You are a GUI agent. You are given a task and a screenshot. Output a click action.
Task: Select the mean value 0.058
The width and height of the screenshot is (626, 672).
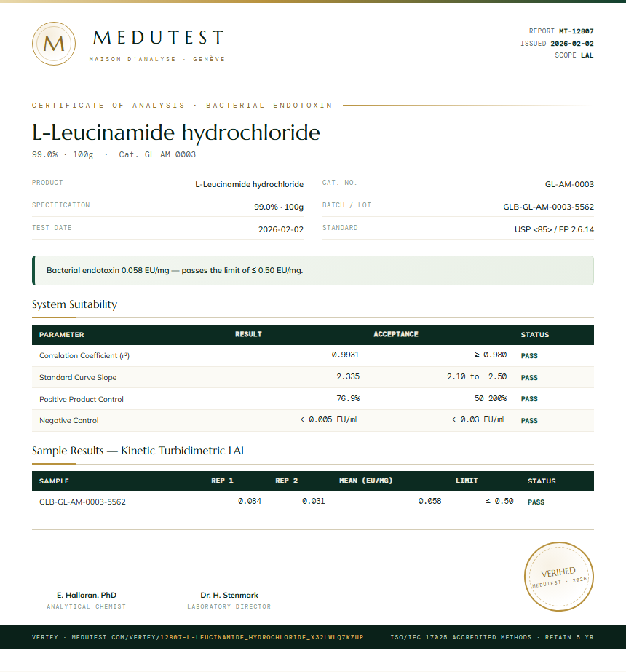click(x=429, y=501)
